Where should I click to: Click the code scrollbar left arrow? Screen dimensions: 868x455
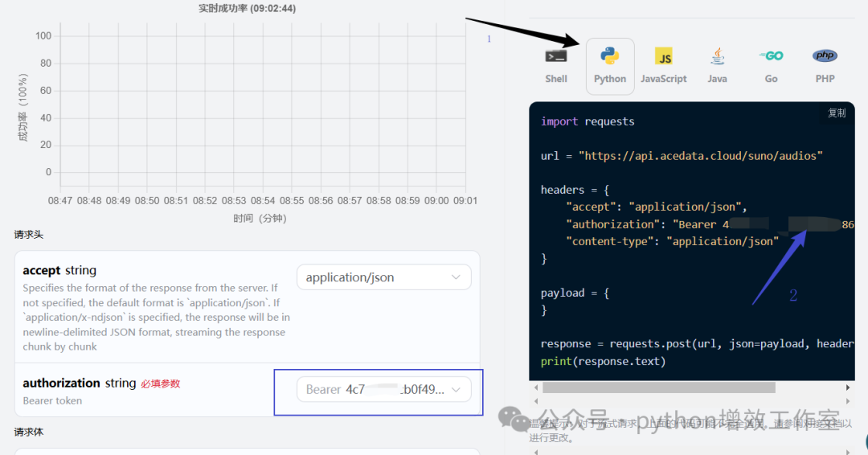(x=535, y=387)
